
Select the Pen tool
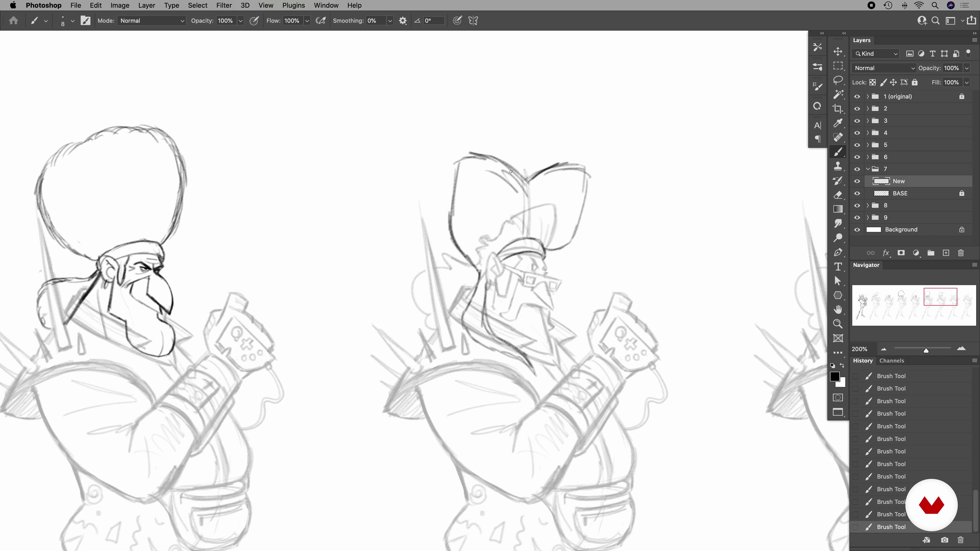838,253
